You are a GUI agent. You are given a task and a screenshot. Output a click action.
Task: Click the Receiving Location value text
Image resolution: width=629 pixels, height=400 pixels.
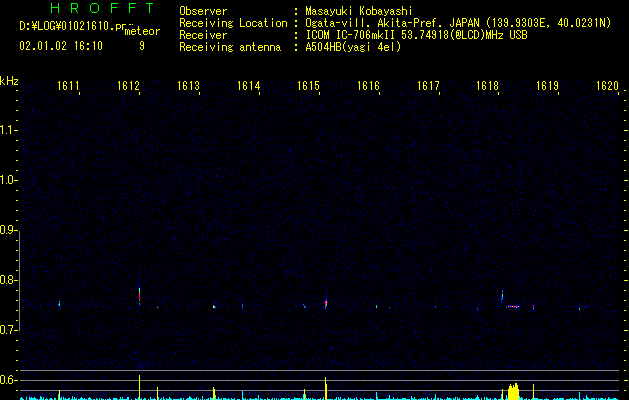[x=458, y=23]
